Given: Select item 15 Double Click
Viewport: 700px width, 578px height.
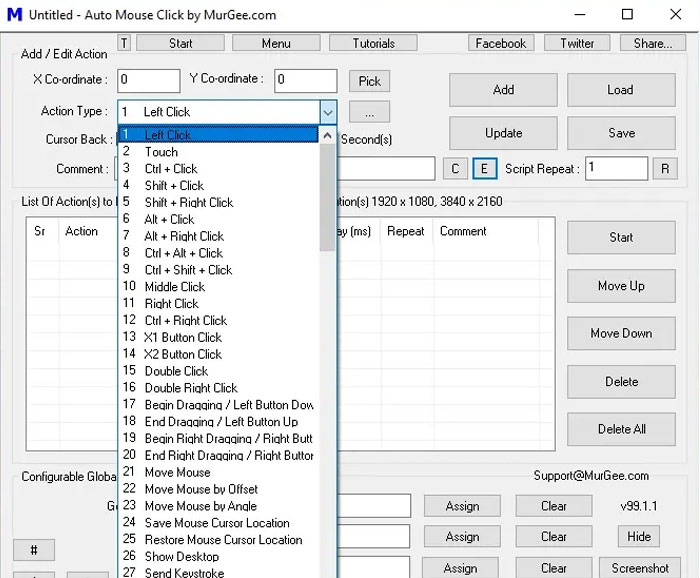Looking at the screenshot, I should 218,371.
